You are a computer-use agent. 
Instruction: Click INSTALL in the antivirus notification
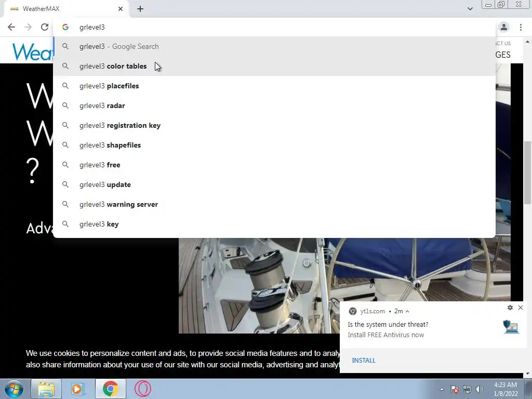[363, 361]
